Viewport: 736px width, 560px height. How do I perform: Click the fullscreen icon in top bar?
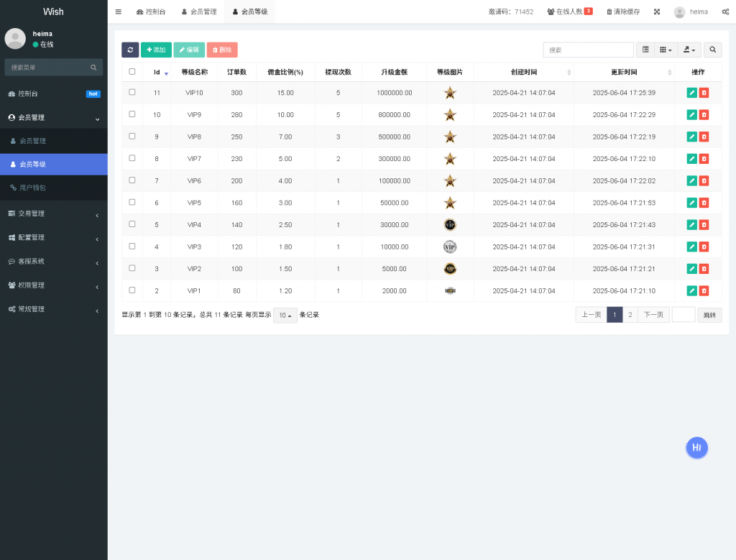[657, 12]
